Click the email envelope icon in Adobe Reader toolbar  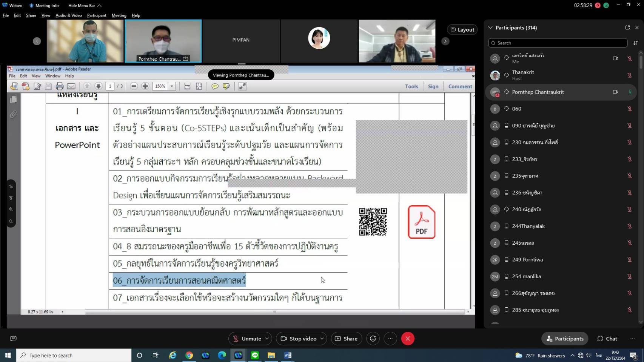pyautogui.click(x=71, y=86)
